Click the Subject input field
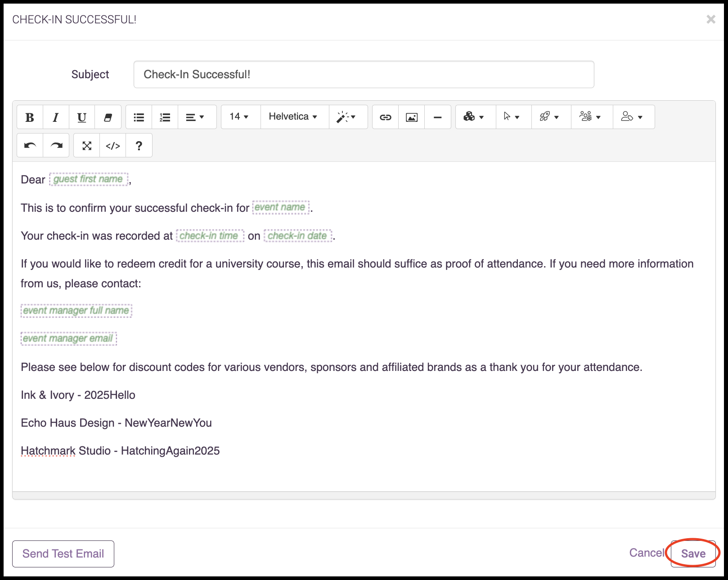Viewport: 728px width, 580px height. coord(364,75)
